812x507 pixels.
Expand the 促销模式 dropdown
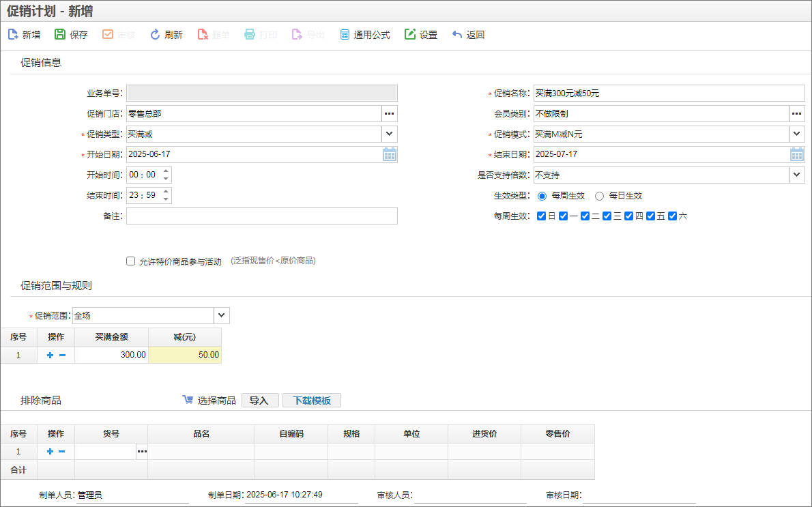pos(796,134)
